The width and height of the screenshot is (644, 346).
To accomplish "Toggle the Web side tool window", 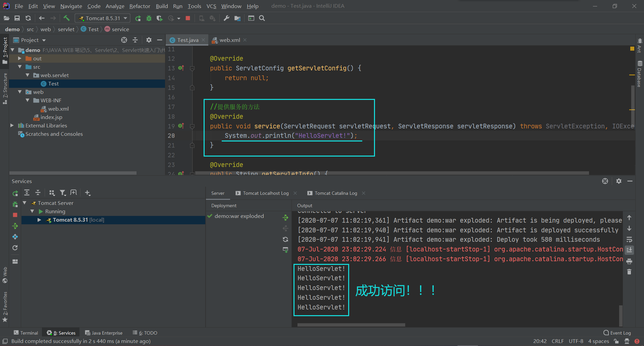I will click(5, 275).
